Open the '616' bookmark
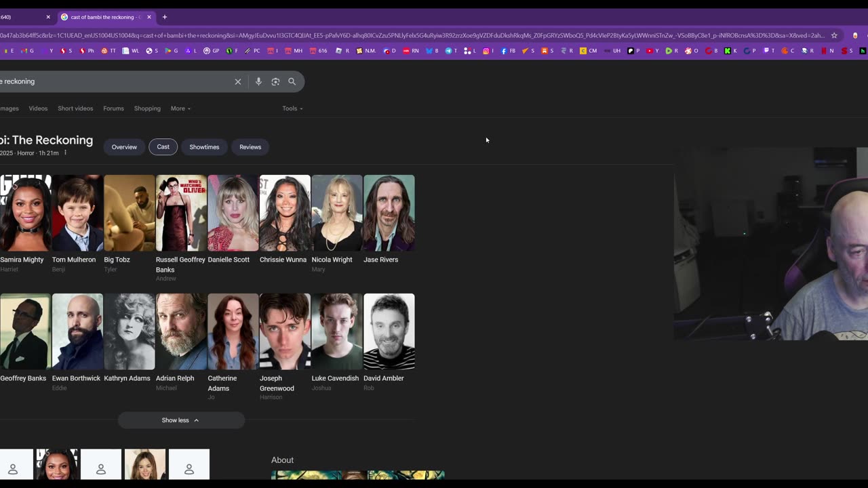The height and width of the screenshot is (488, 868). tap(318, 50)
